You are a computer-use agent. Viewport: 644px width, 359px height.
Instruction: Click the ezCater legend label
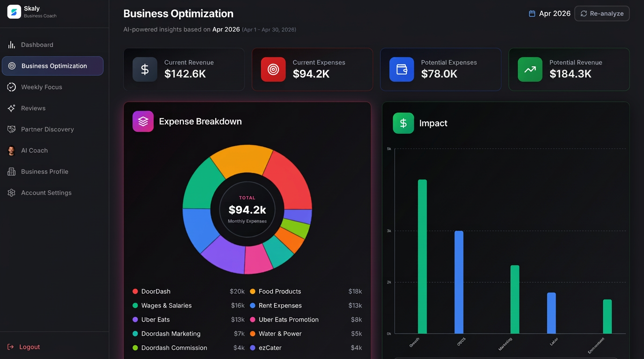click(x=270, y=348)
